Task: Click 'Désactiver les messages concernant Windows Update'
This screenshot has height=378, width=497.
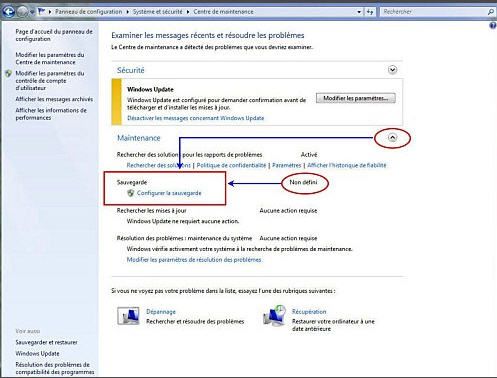Action: point(195,118)
